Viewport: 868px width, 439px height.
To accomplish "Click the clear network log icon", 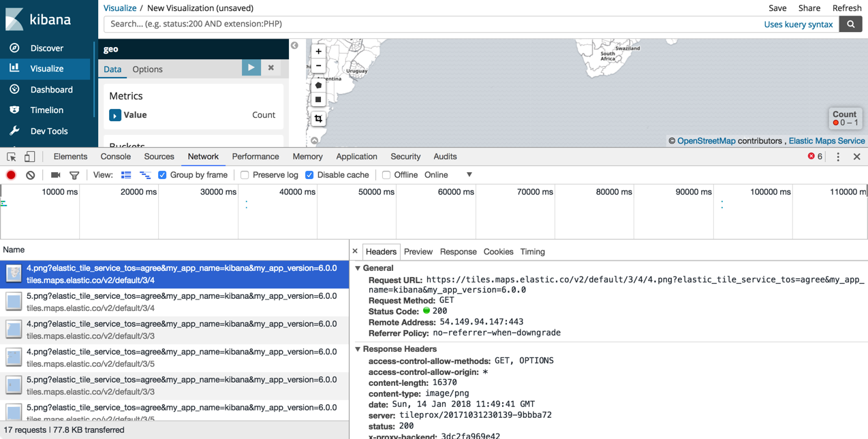I will [x=31, y=175].
